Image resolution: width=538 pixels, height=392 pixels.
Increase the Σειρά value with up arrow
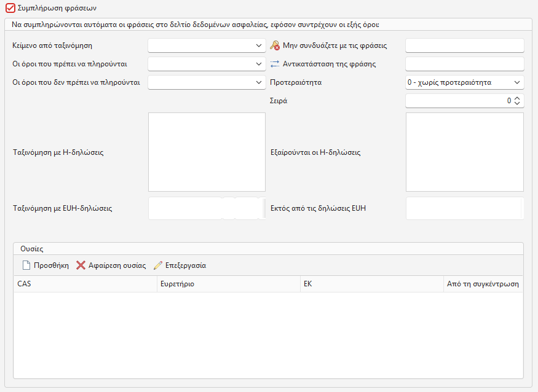pyautogui.click(x=517, y=98)
